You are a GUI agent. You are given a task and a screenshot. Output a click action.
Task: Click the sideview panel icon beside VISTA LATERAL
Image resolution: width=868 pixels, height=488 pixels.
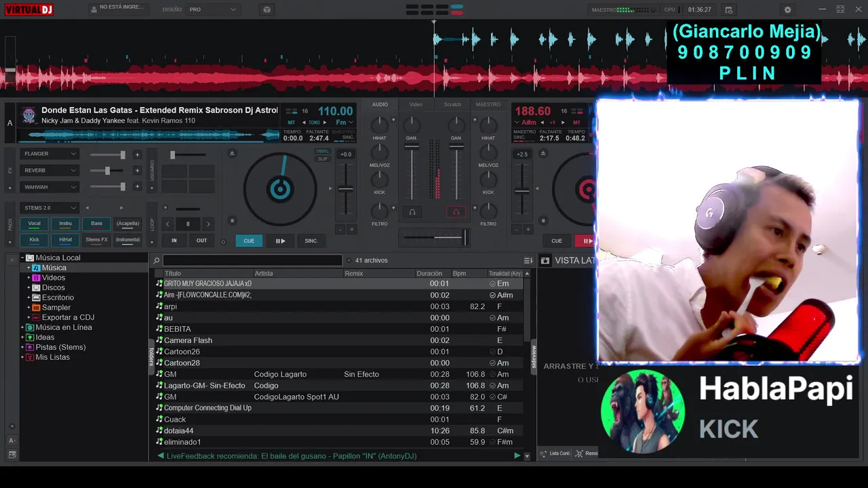coord(545,260)
